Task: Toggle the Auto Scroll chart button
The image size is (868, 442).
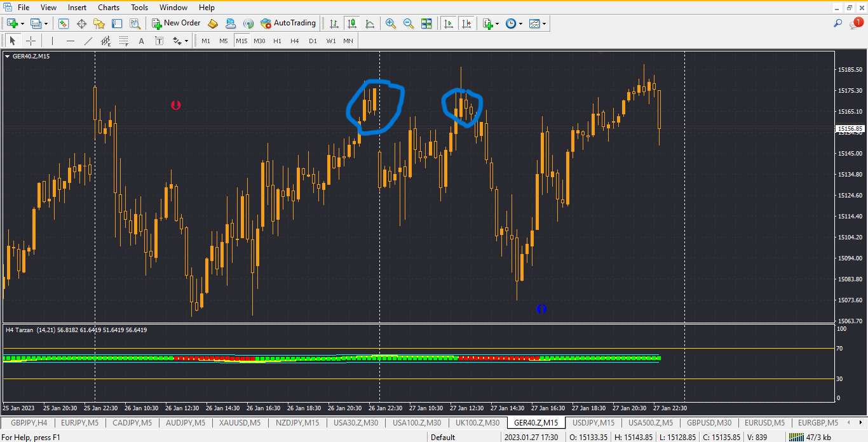Action: coord(449,23)
